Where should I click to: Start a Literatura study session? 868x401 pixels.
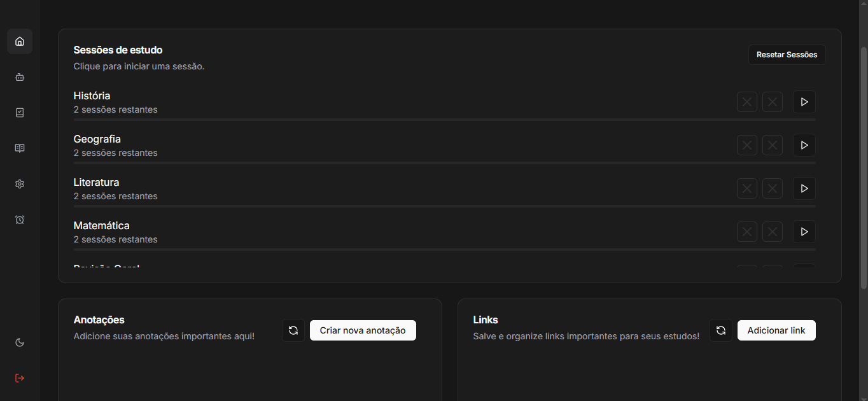point(804,188)
